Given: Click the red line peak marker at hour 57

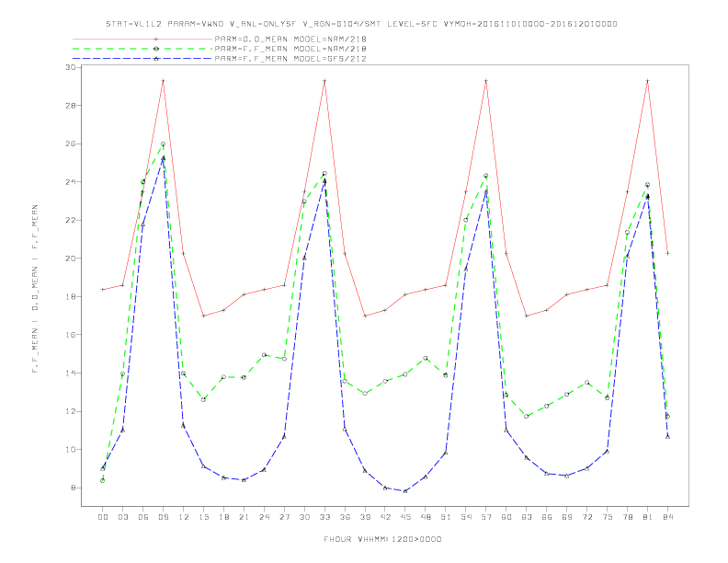Looking at the screenshot, I should (486, 81).
